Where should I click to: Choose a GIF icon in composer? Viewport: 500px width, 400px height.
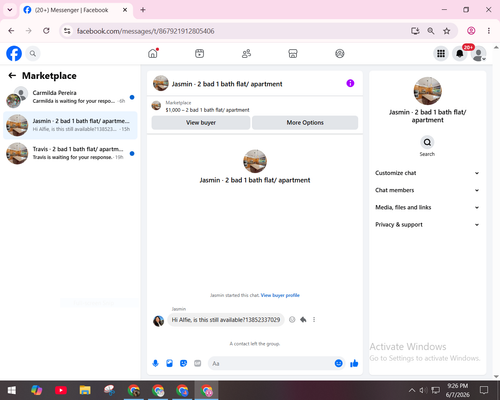198,363
